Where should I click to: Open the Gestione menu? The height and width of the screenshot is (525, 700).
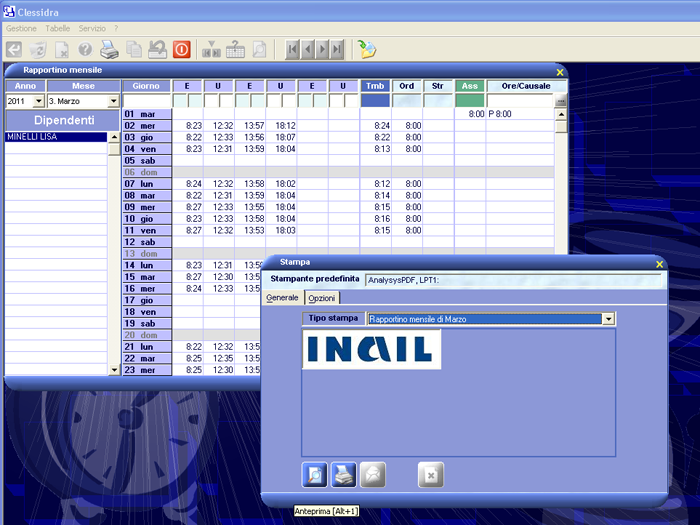[21, 28]
